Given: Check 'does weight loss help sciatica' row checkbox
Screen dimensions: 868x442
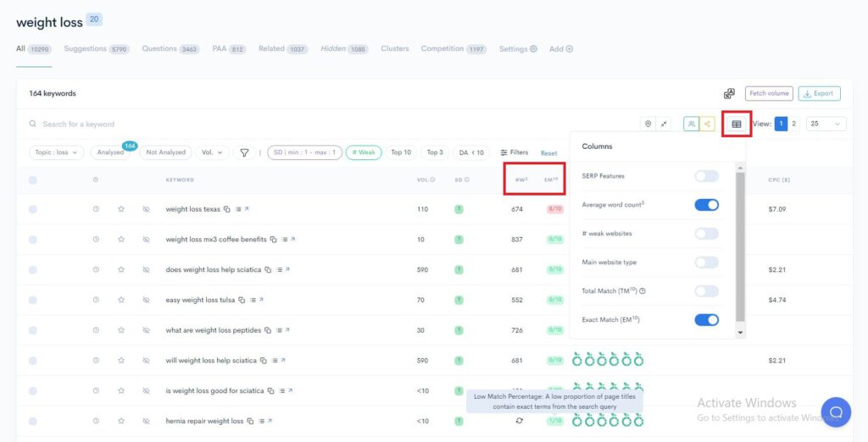Looking at the screenshot, I should pyautogui.click(x=33, y=270).
